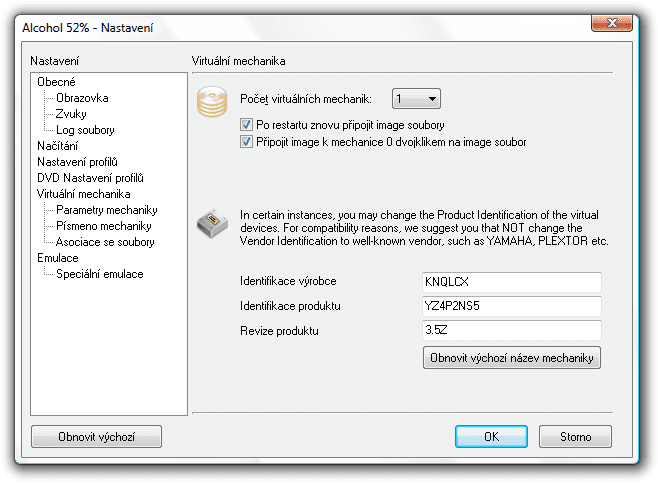Select 'Obrazovka' in the settings tree
This screenshot has height=483, width=658.
pyautogui.click(x=82, y=98)
